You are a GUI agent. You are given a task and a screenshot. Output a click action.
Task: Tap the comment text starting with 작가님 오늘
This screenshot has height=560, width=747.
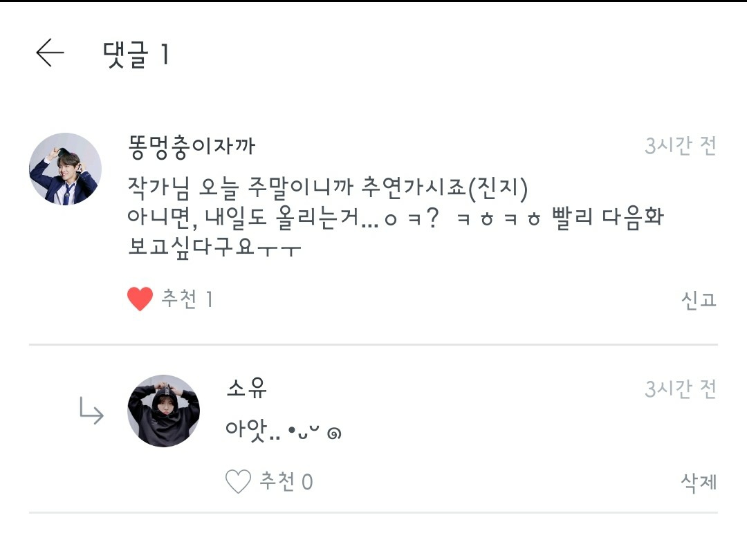coord(328,187)
